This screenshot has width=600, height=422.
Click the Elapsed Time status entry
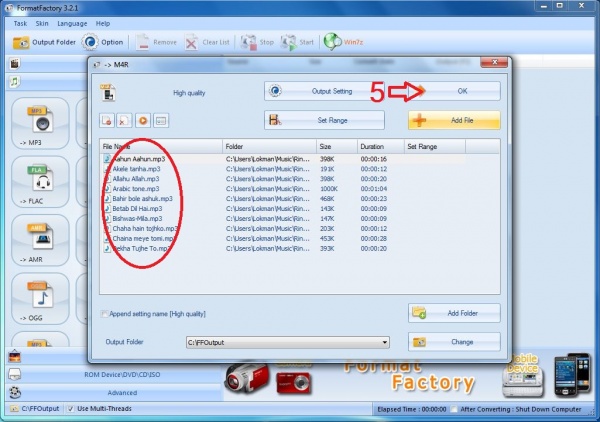(412, 409)
